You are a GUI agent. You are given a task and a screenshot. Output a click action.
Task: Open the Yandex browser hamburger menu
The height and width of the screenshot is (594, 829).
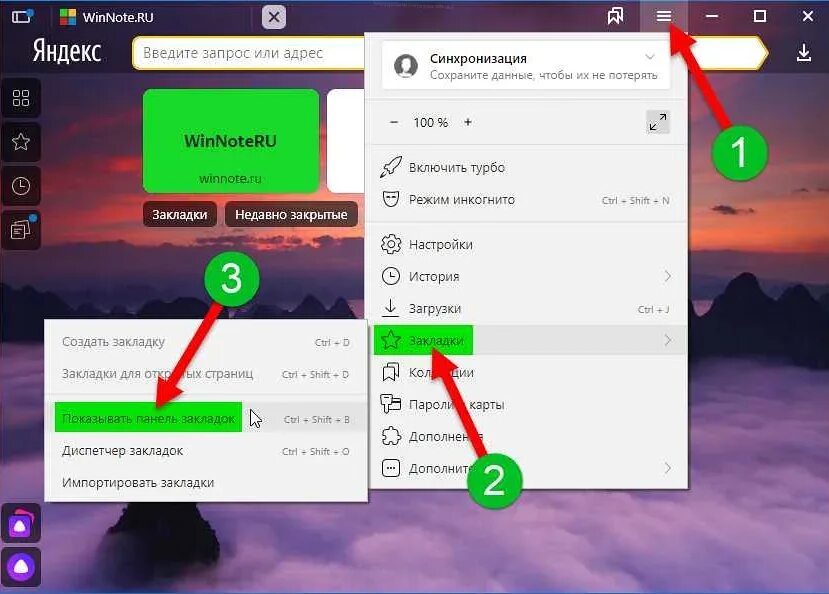664,16
